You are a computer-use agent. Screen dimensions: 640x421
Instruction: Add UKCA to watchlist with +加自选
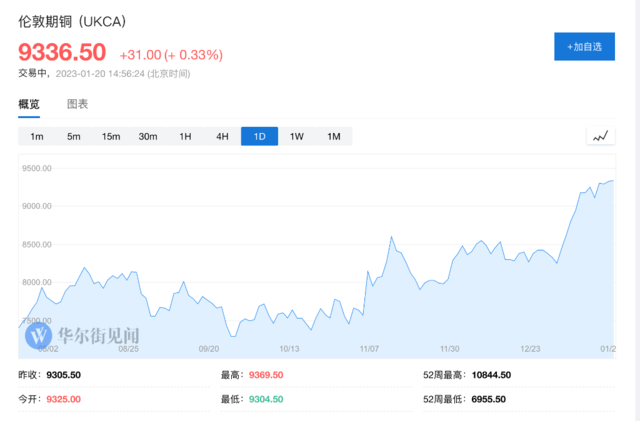pyautogui.click(x=584, y=47)
